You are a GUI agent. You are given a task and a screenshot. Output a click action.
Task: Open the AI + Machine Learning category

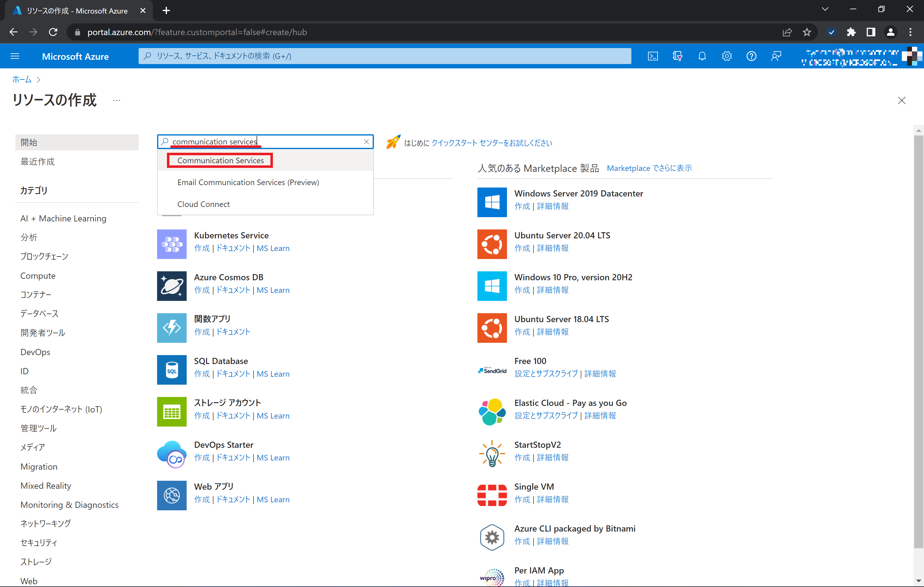pos(63,218)
